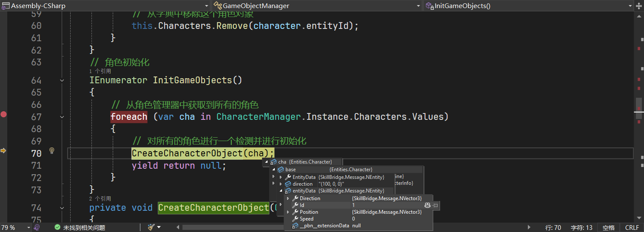Click the yellow current statement arrow
The image size is (644, 232).
pos(3,151)
